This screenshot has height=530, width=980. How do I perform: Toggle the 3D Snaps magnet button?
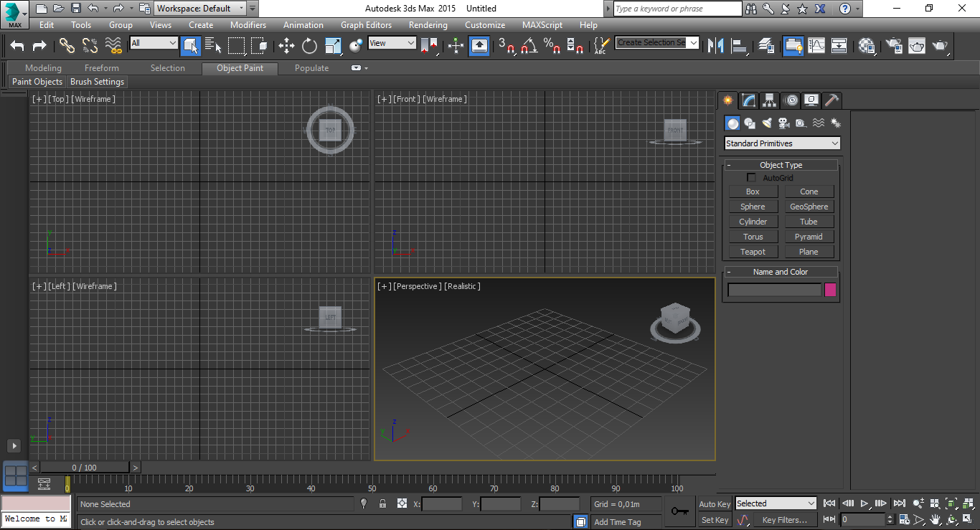[506, 46]
